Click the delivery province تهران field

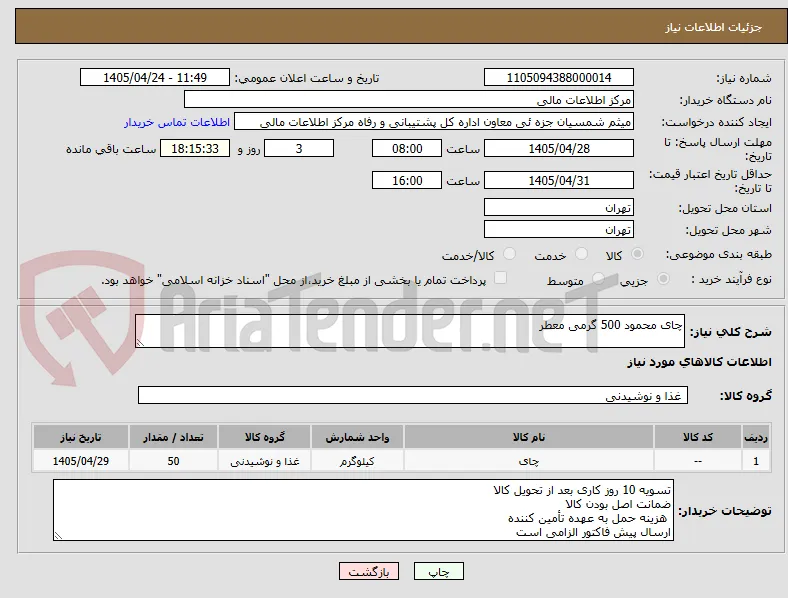click(559, 207)
